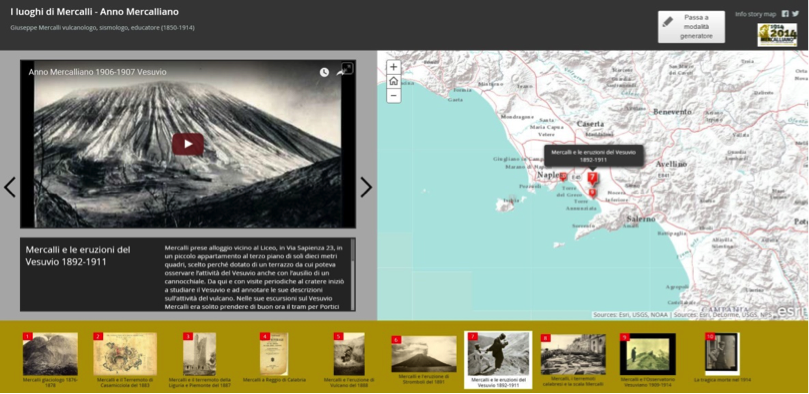The width and height of the screenshot is (809, 394).
Task: Click the small red marker below marker 7
Action: [x=592, y=193]
